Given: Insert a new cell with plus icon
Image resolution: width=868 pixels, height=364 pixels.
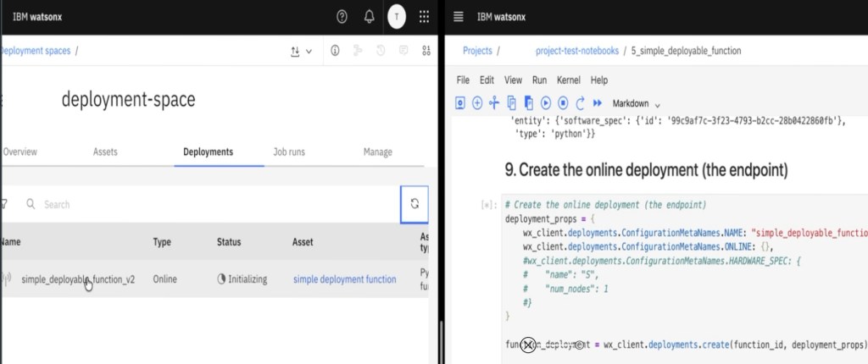Looking at the screenshot, I should click(477, 102).
